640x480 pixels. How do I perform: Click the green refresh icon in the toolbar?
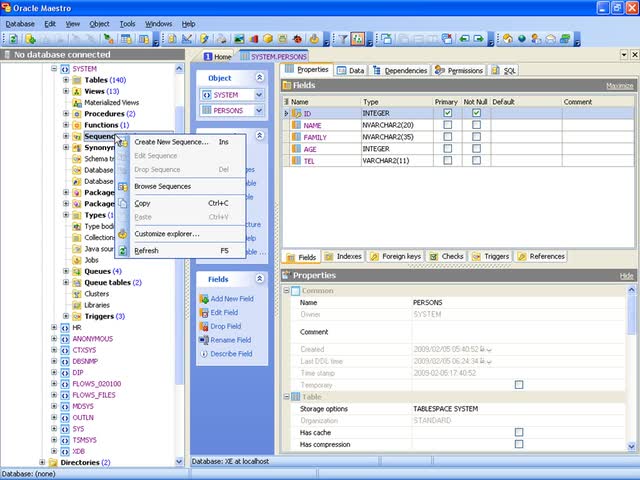[x=13, y=39]
